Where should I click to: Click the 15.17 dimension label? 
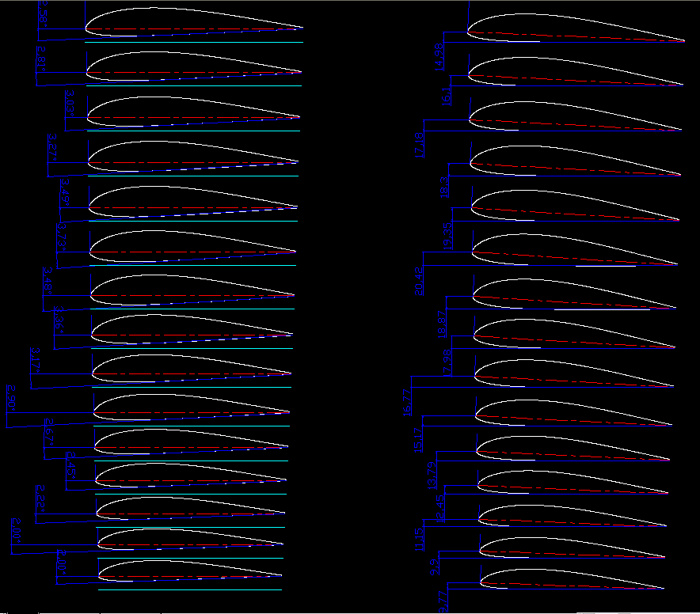coord(418,440)
